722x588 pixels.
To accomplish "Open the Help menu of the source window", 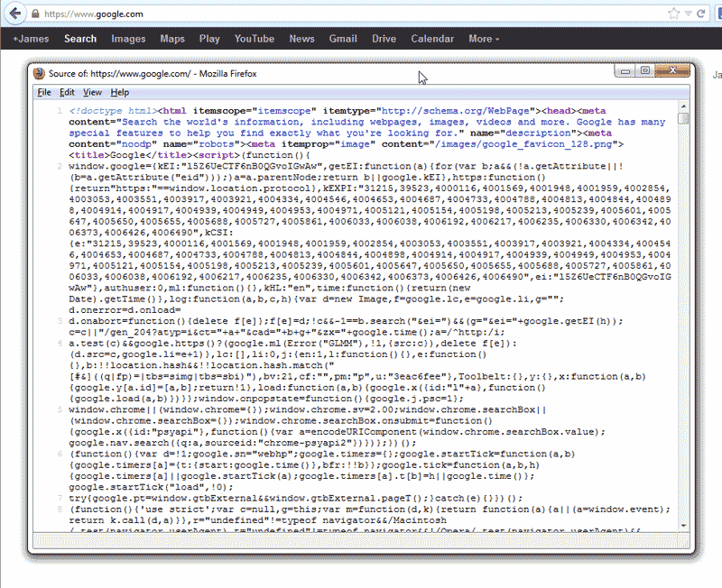I will point(119,92).
